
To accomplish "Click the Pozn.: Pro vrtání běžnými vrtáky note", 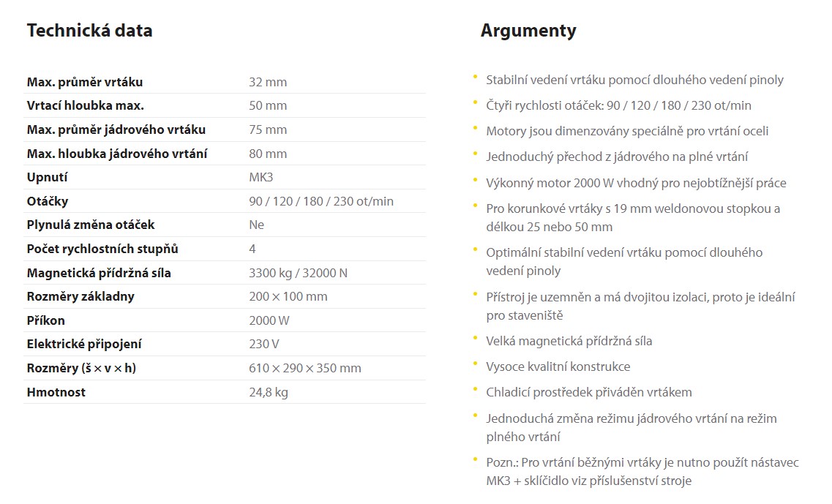I will tap(642, 472).
